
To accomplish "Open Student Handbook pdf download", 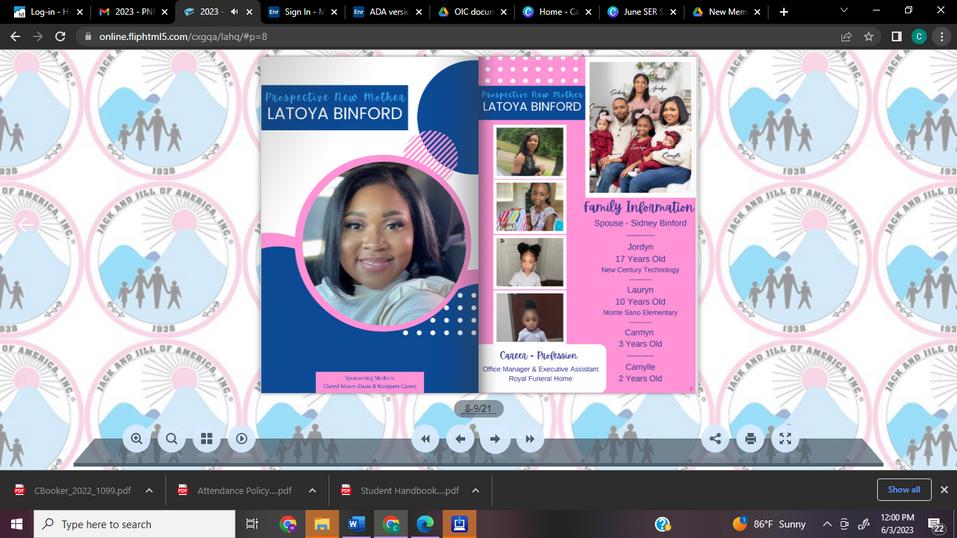I will (400, 490).
